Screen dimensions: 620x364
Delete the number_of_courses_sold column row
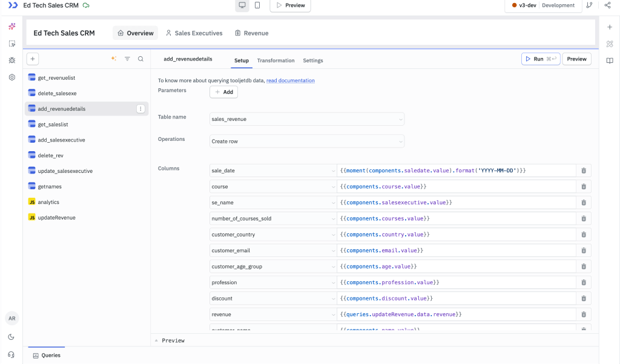584,219
